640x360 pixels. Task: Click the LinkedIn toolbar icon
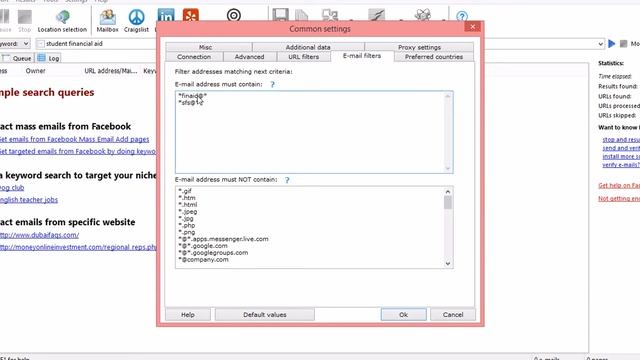[166, 16]
